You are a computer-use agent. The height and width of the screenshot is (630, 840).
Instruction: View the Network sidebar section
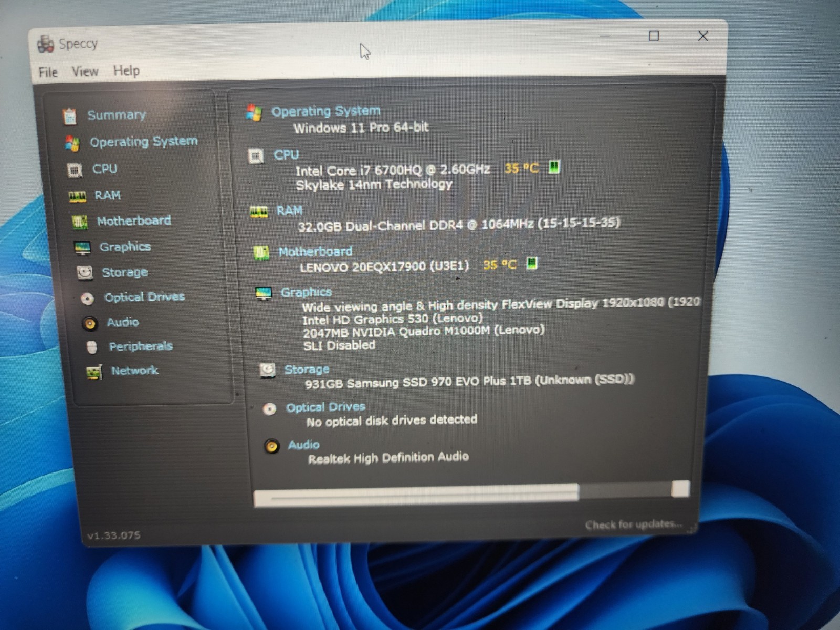(x=134, y=371)
